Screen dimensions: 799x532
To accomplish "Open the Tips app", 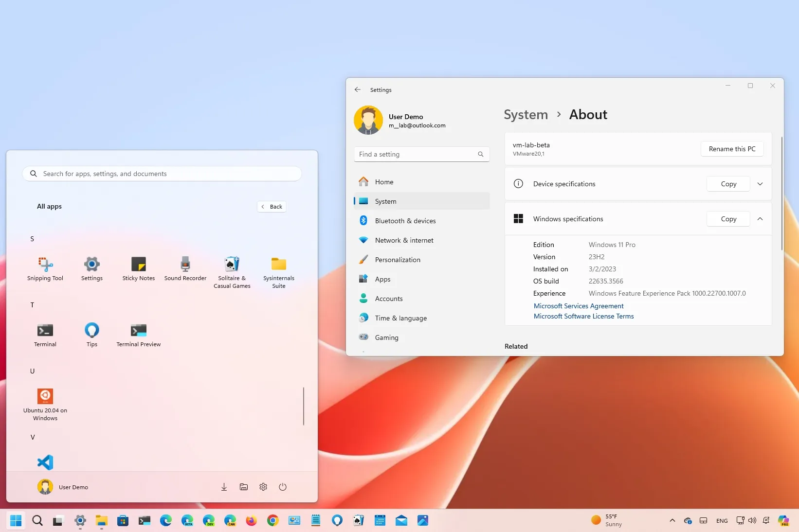I will pyautogui.click(x=91, y=335).
